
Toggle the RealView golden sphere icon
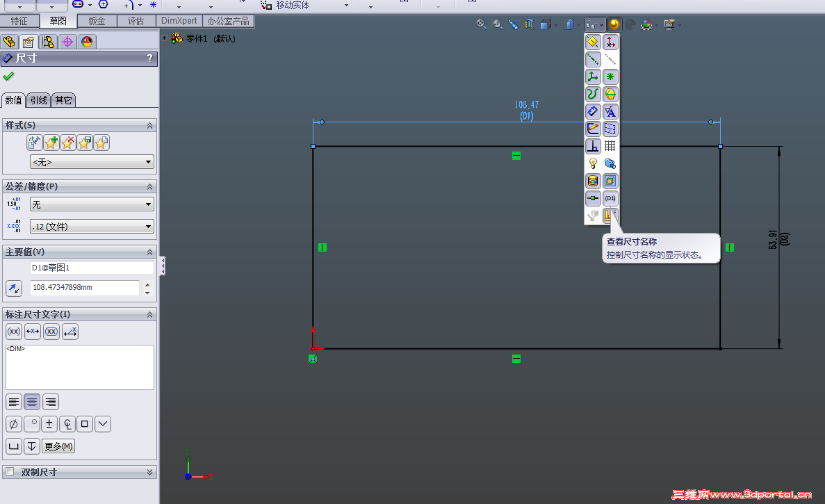pos(614,24)
